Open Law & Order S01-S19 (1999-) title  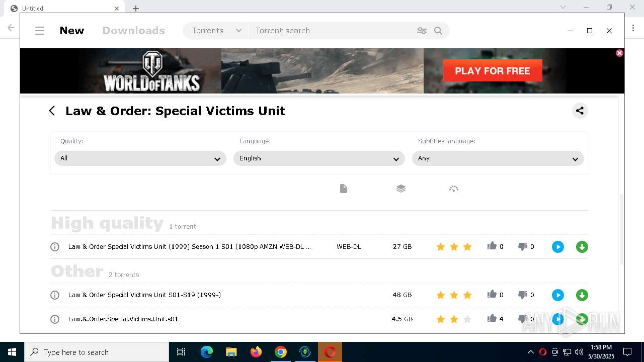point(144,295)
